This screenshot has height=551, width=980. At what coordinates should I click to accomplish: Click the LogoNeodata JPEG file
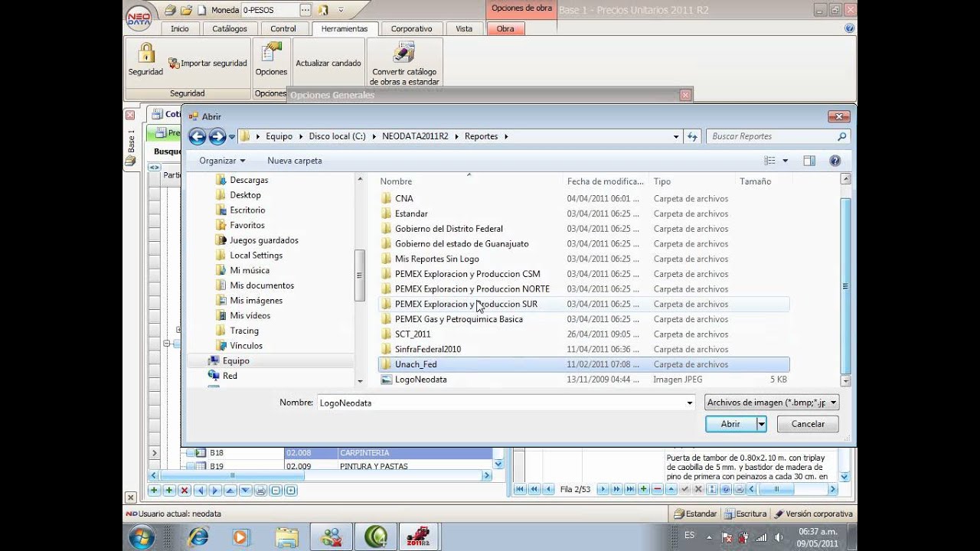420,380
